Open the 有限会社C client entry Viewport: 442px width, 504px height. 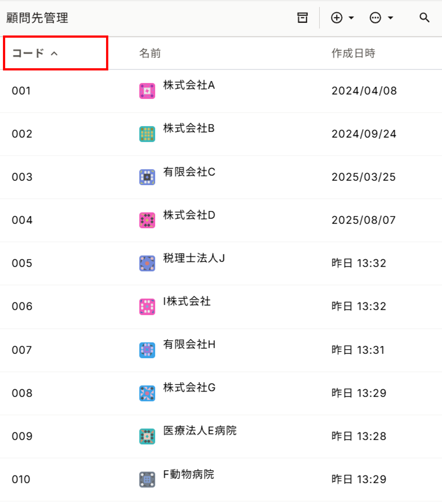click(x=189, y=172)
